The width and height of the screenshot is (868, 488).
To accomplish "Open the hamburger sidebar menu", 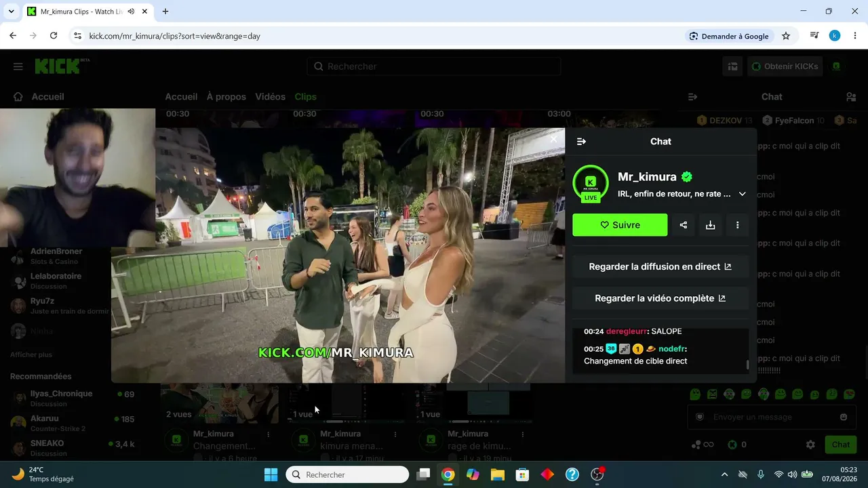I will 18,66.
